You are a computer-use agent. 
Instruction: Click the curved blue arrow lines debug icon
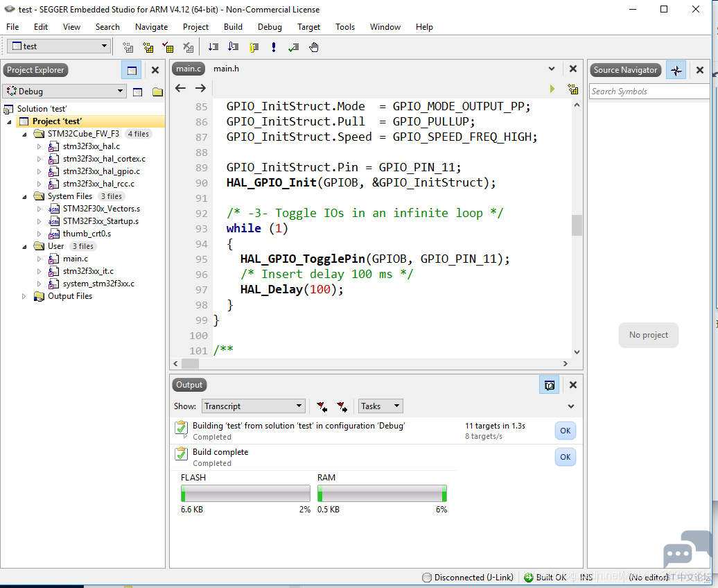pos(234,46)
